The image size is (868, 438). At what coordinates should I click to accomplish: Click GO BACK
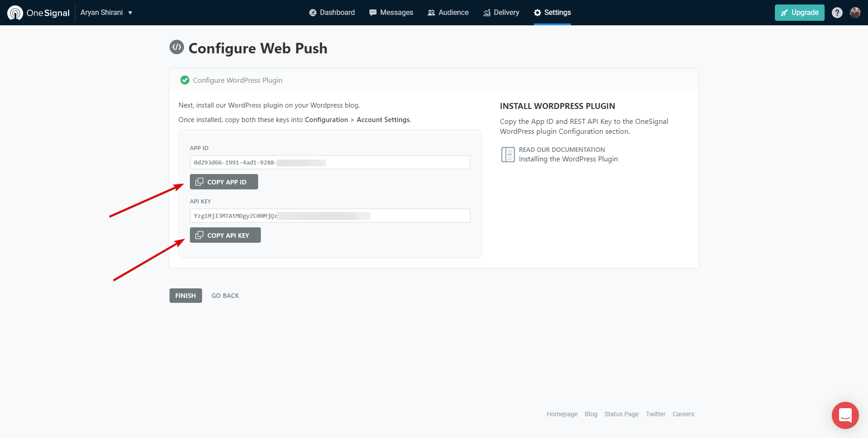pyautogui.click(x=225, y=296)
